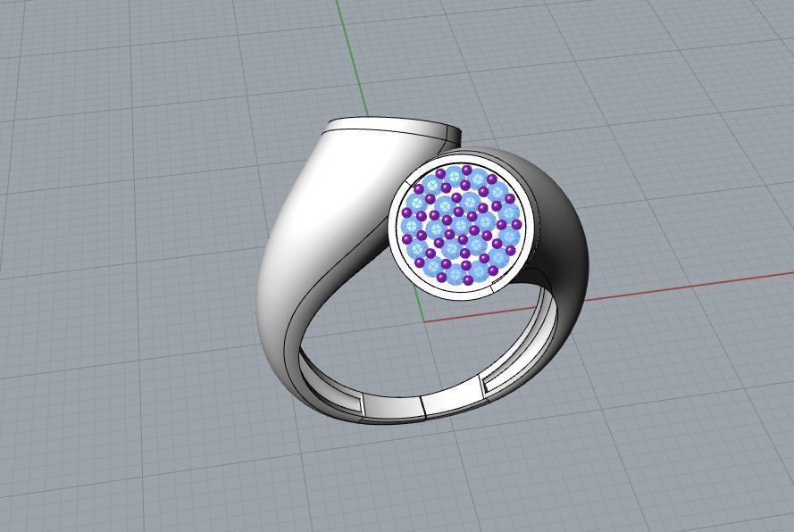Select the center blue gemstone in the pavé
Viewport: 794px width, 532px height.
461,225
